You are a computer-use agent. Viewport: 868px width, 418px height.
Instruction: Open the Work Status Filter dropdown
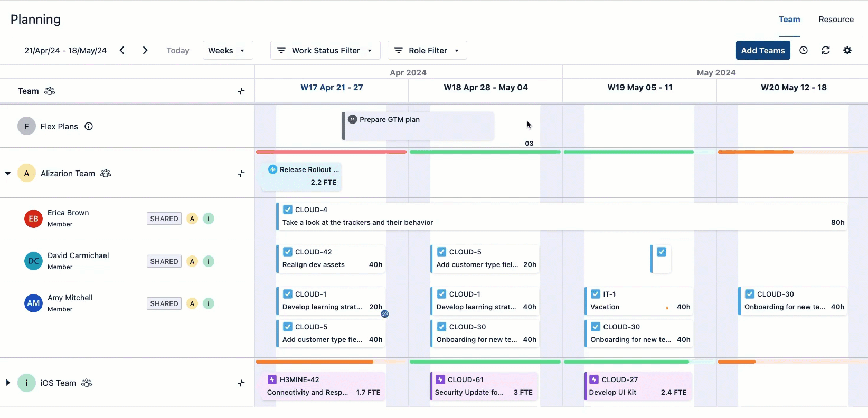tap(326, 50)
